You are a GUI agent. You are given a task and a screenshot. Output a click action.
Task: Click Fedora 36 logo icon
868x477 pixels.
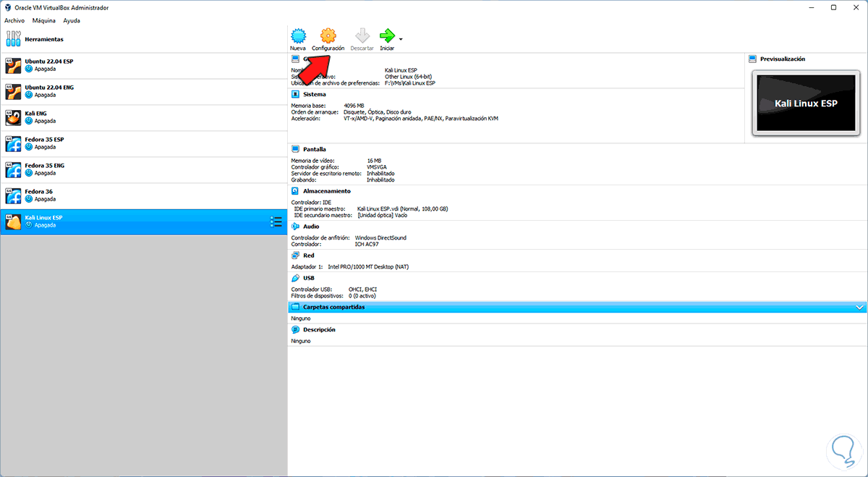13,195
